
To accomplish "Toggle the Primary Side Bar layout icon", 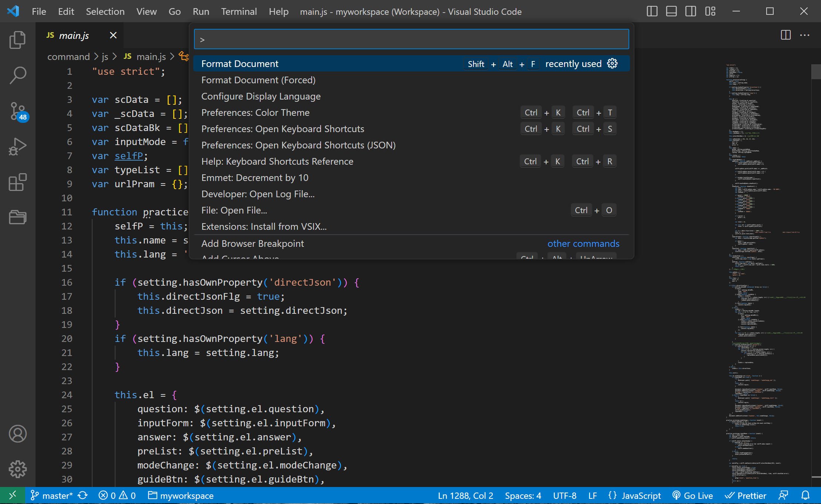I will click(652, 11).
